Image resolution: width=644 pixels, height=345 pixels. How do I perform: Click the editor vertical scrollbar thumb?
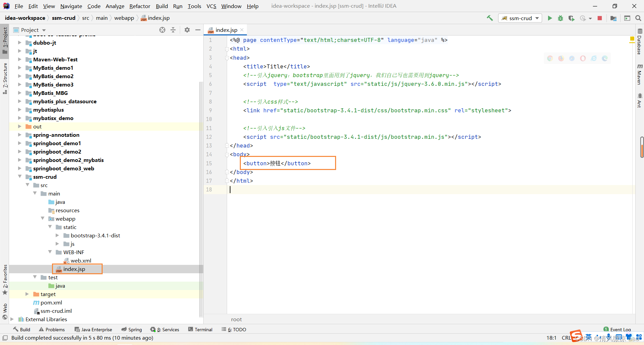click(x=642, y=147)
